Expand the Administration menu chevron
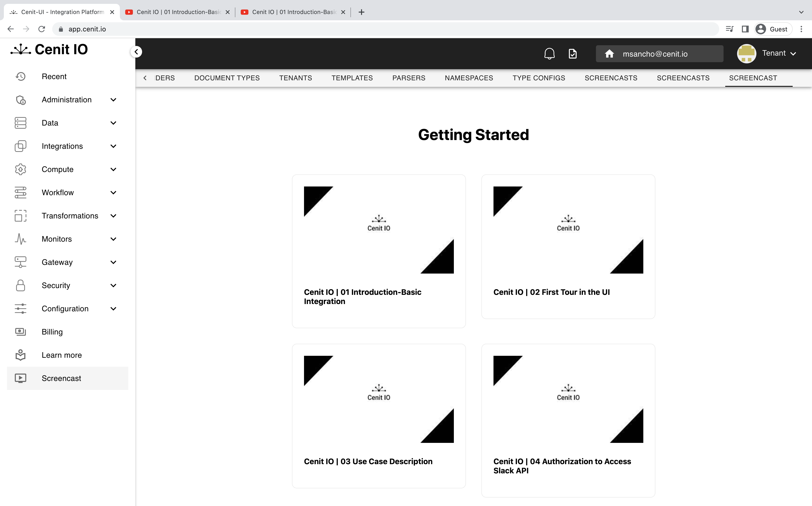 pos(113,100)
